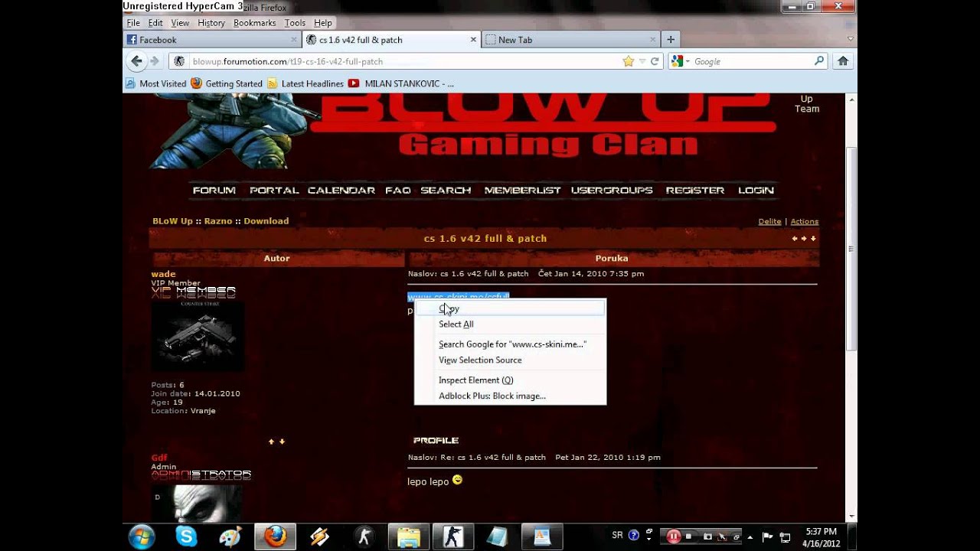This screenshot has width=980, height=551.
Task: Pause HyperCam recording in the tray
Action: [674, 536]
